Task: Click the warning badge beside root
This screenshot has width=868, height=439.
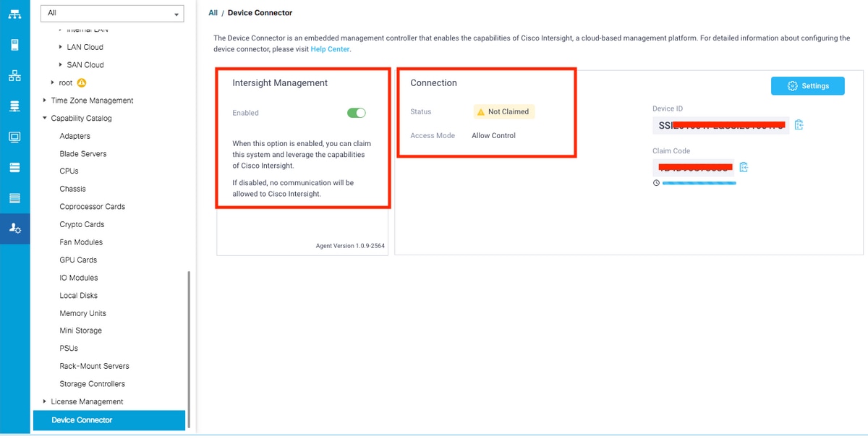Action: click(82, 82)
